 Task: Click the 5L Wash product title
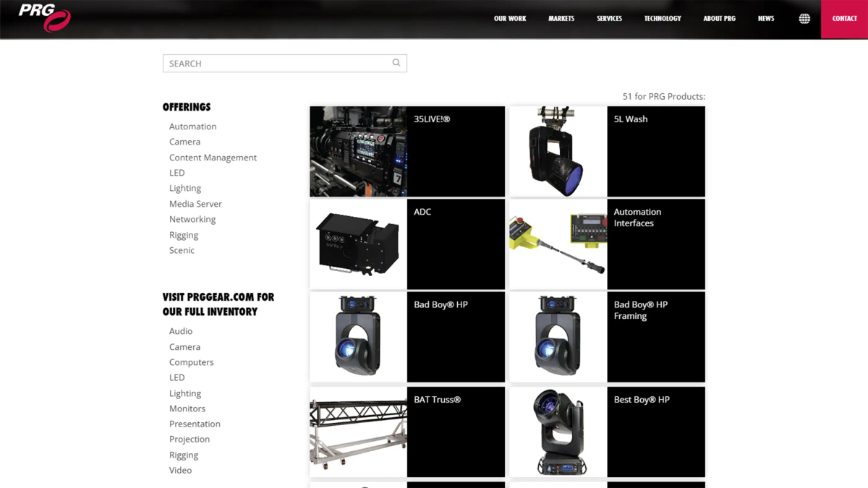coord(631,119)
